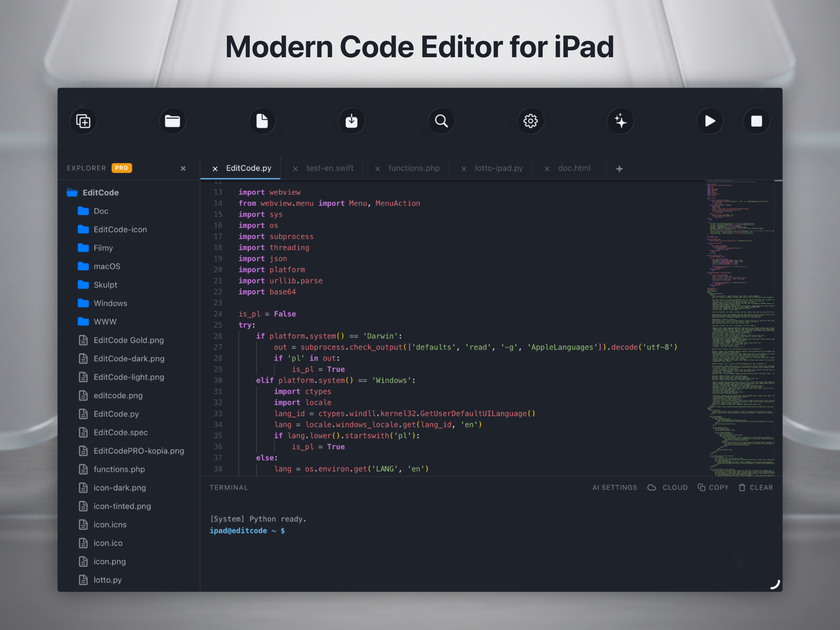Expand the Doc folder

coord(93,211)
